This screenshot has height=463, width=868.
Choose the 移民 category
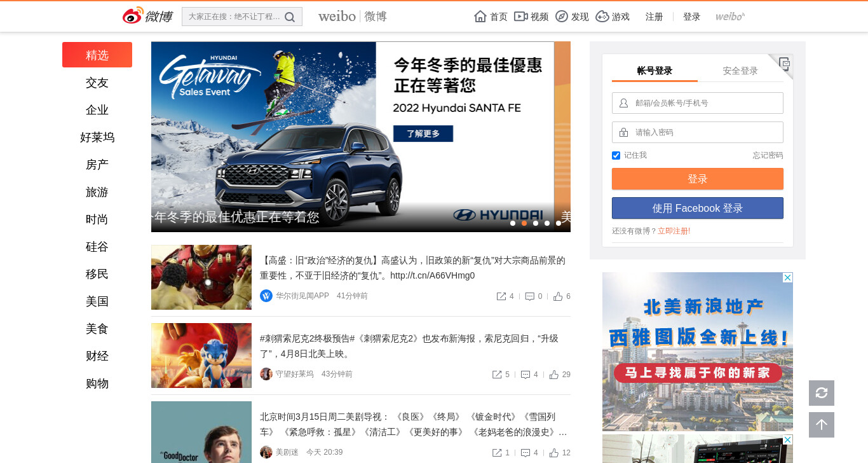[97, 274]
